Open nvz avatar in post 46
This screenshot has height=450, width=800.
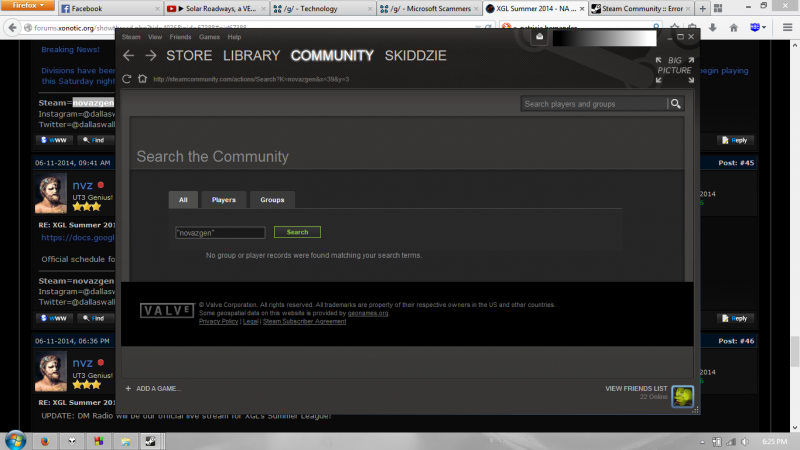point(51,371)
